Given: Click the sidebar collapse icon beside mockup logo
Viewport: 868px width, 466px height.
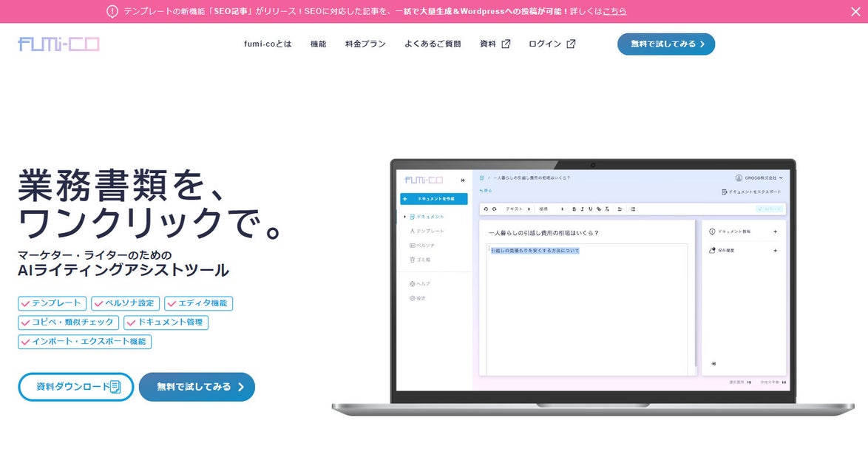Looking at the screenshot, I should tap(463, 180).
